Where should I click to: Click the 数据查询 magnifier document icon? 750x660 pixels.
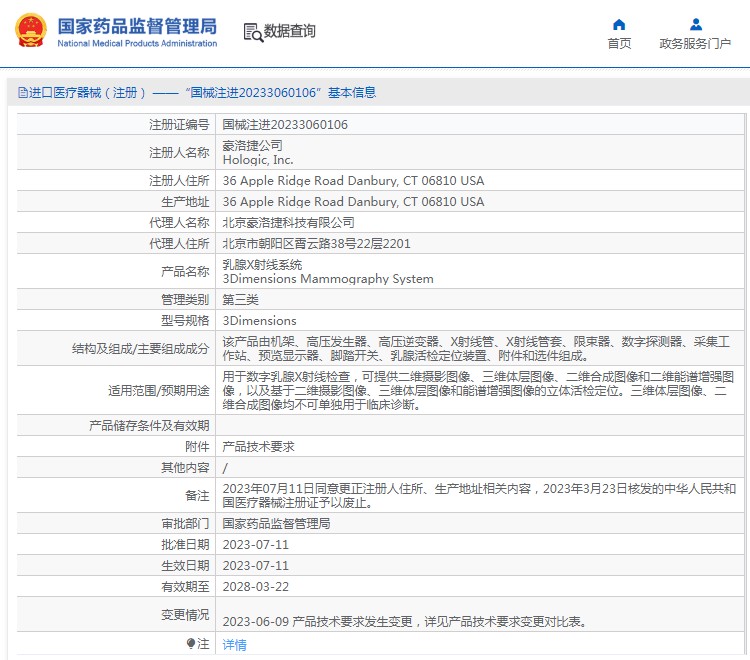253,32
